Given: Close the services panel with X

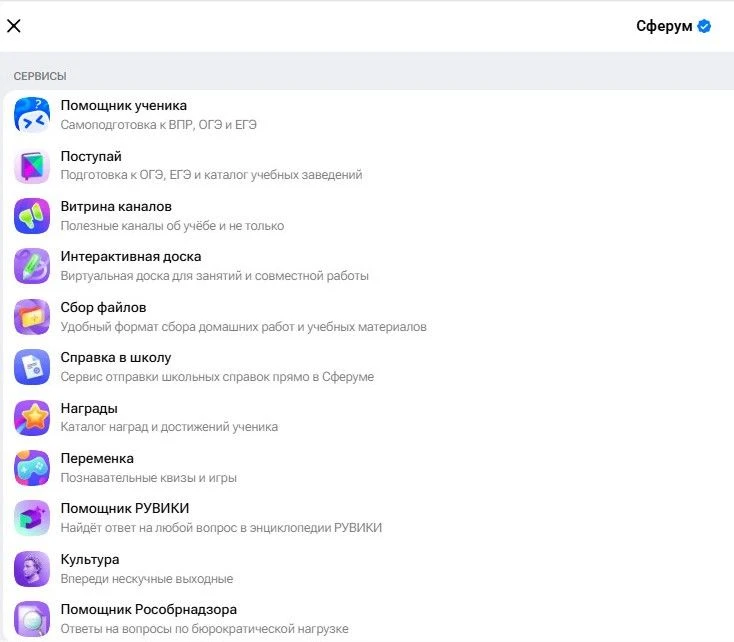Looking at the screenshot, I should (x=14, y=26).
